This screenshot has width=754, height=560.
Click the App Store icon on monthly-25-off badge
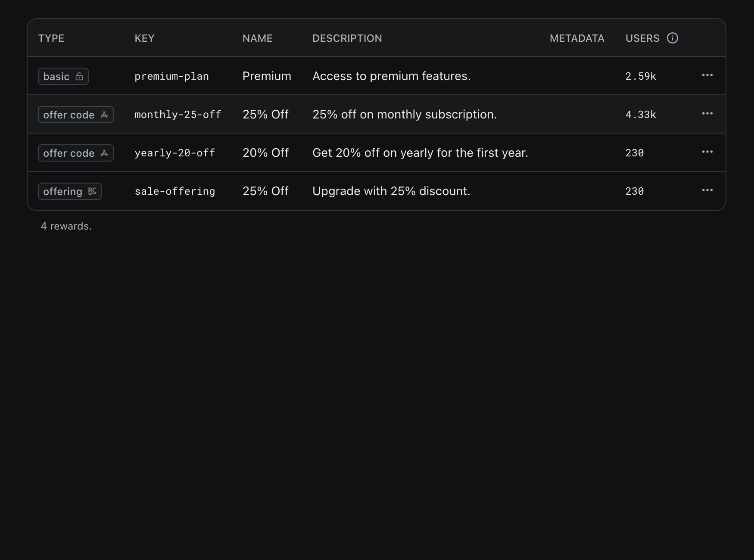coord(105,115)
